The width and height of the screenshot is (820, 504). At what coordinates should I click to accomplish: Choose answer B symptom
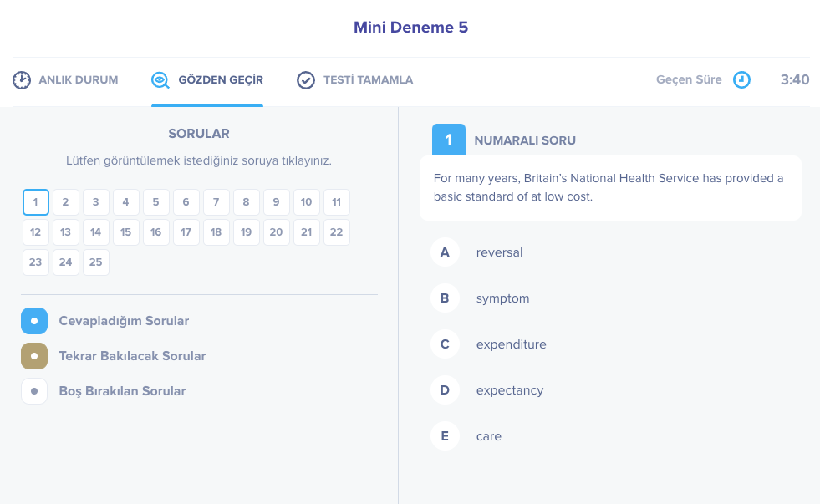pos(446,298)
